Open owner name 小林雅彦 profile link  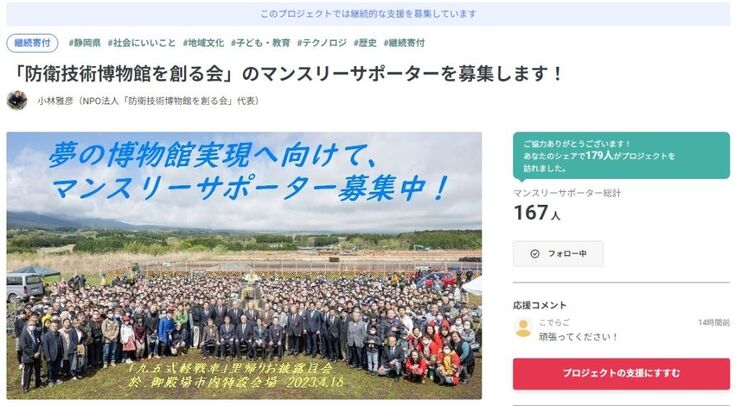pos(55,101)
